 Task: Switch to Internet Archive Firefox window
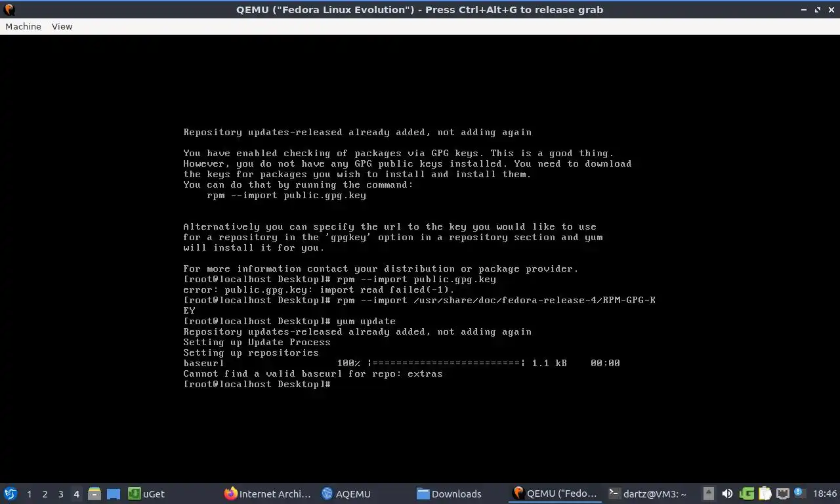268,493
